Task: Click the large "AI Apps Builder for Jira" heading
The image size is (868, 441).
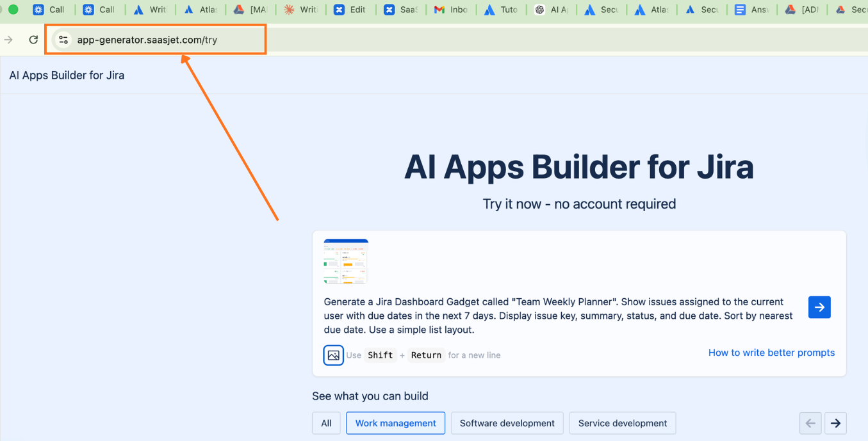Action: click(x=579, y=167)
